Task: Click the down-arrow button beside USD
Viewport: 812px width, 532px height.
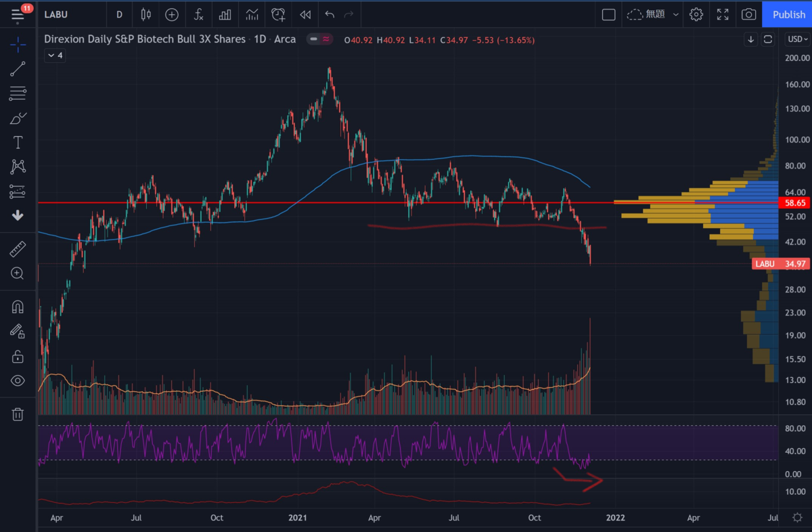Action: tap(750, 39)
